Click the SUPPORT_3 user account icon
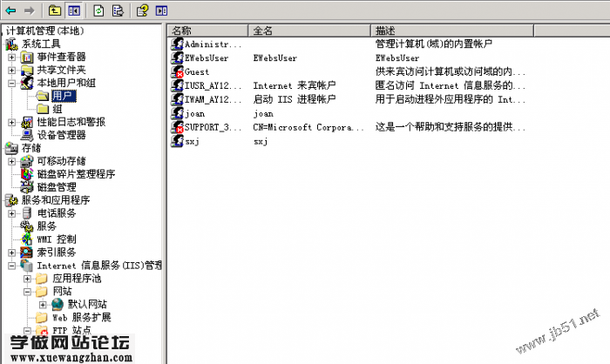 click(177, 127)
